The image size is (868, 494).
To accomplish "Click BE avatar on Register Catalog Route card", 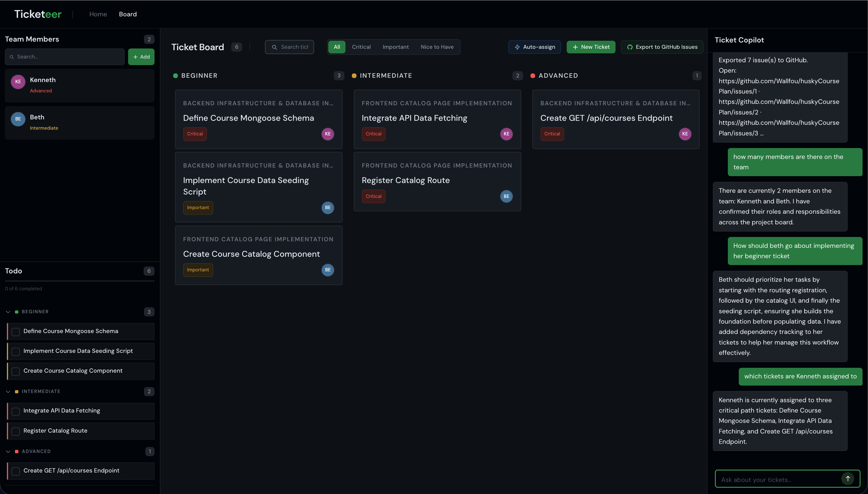I will point(506,196).
